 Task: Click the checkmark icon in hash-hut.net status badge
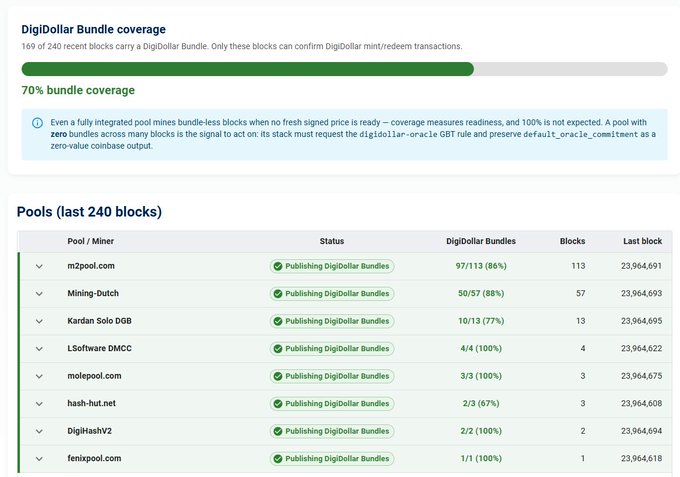(278, 404)
